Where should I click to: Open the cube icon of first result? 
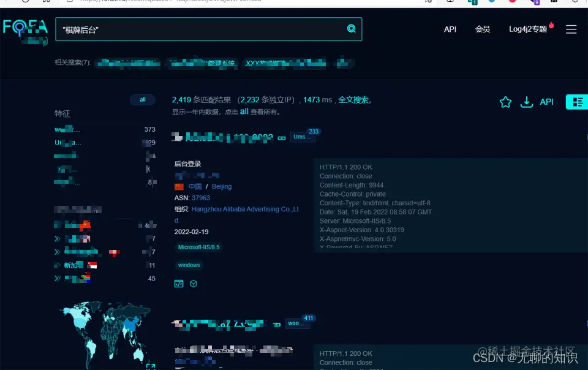[194, 284]
